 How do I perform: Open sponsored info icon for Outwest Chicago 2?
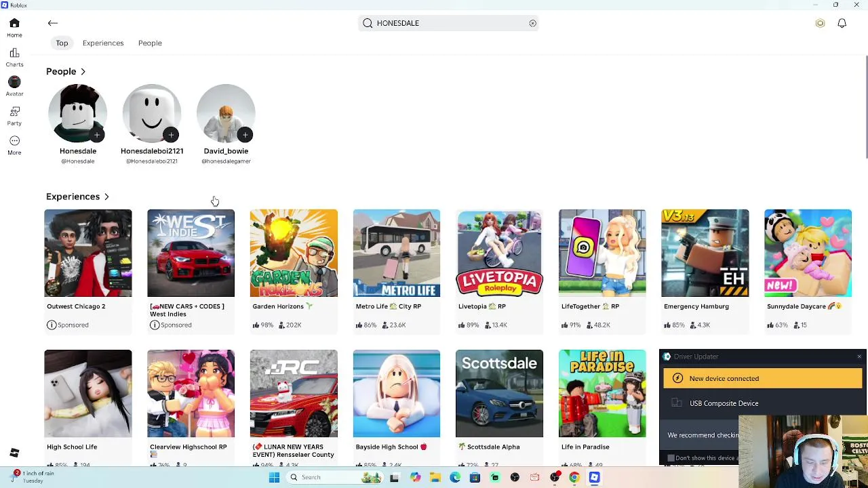(52, 325)
